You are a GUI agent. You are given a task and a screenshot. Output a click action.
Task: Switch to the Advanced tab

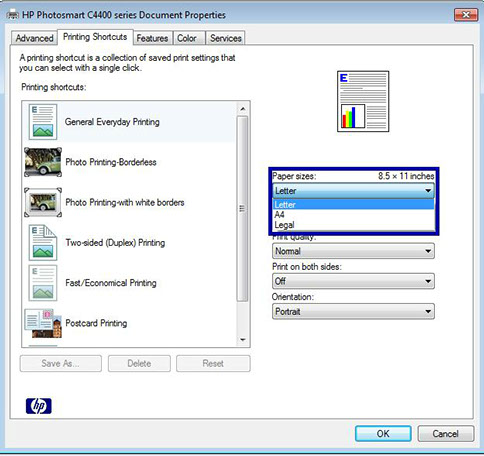[34, 38]
